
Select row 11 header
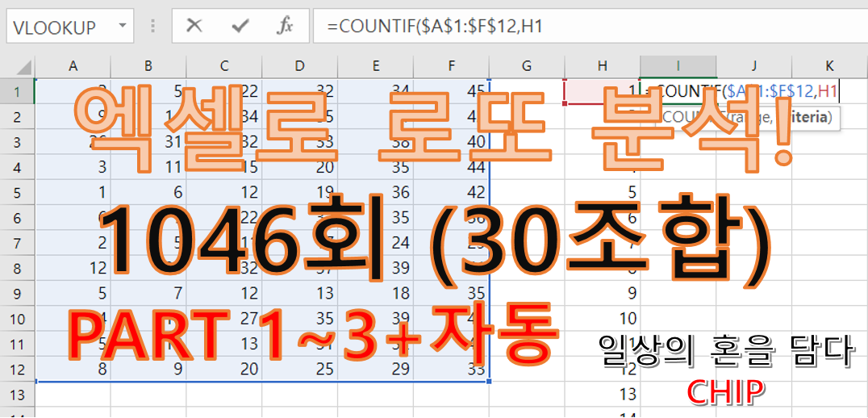pos(17,345)
